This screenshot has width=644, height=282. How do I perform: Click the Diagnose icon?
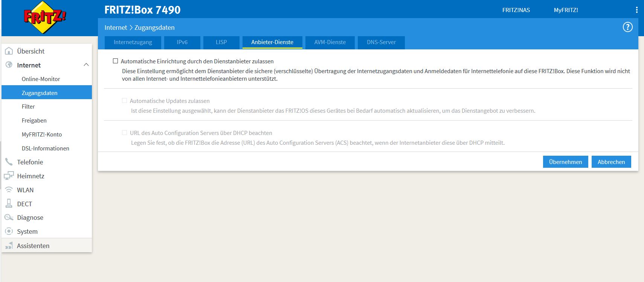(9, 218)
